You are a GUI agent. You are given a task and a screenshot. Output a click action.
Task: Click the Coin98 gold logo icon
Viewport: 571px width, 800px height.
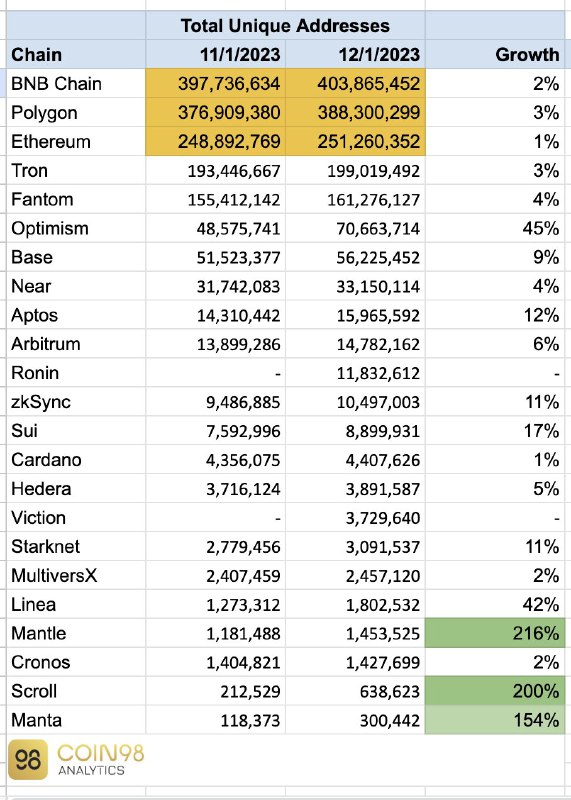tap(28, 759)
